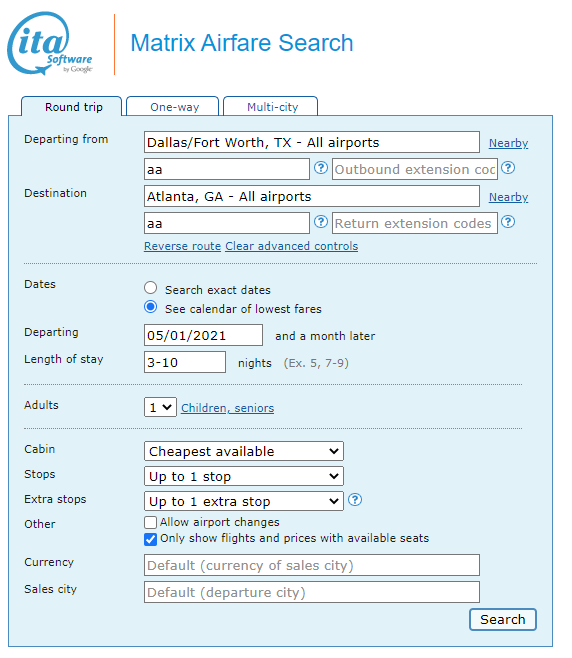Switch to the Multi-city tab
572x658 pixels.
pyautogui.click(x=271, y=107)
